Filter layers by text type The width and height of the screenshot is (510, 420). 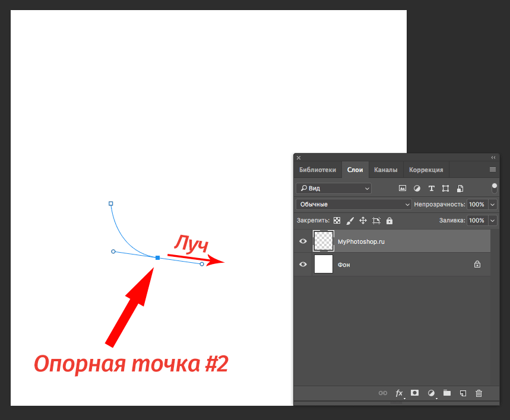(431, 188)
